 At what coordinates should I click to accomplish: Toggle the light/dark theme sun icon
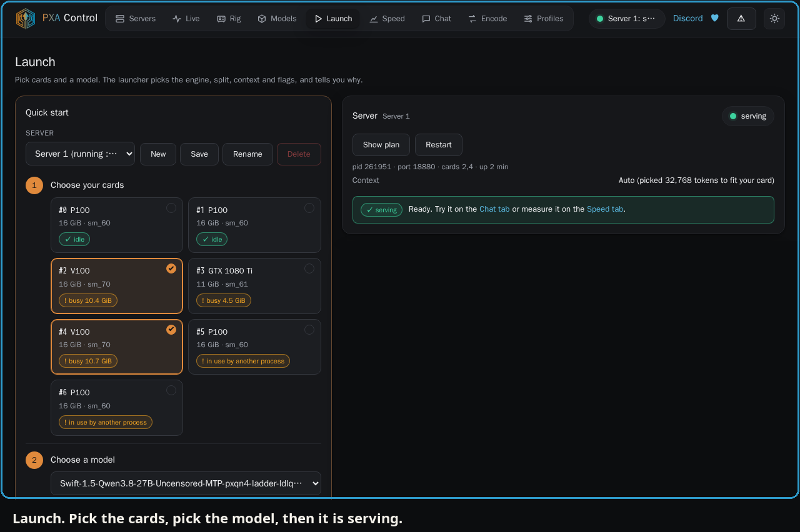[774, 19]
